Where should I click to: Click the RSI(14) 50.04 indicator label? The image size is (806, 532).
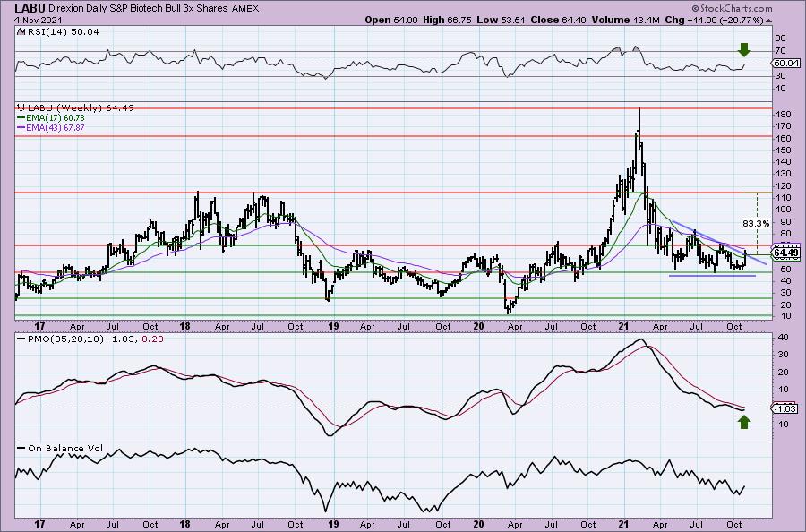[64, 32]
